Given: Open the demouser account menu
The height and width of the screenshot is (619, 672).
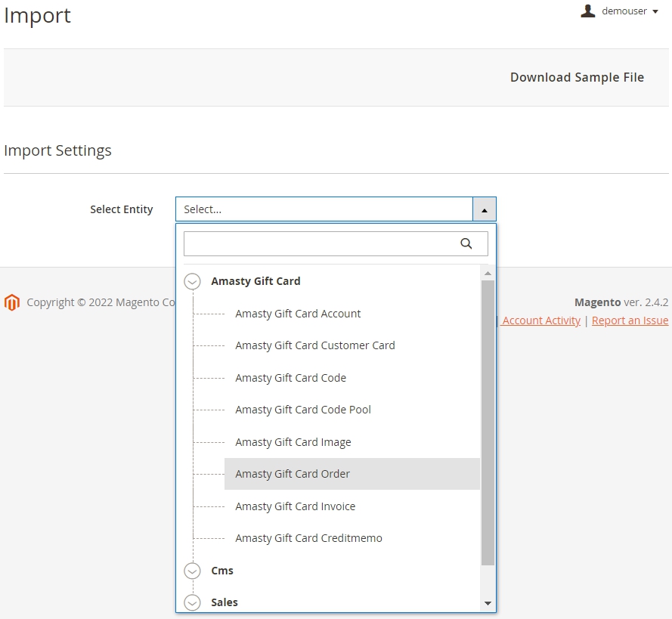Looking at the screenshot, I should [x=620, y=11].
